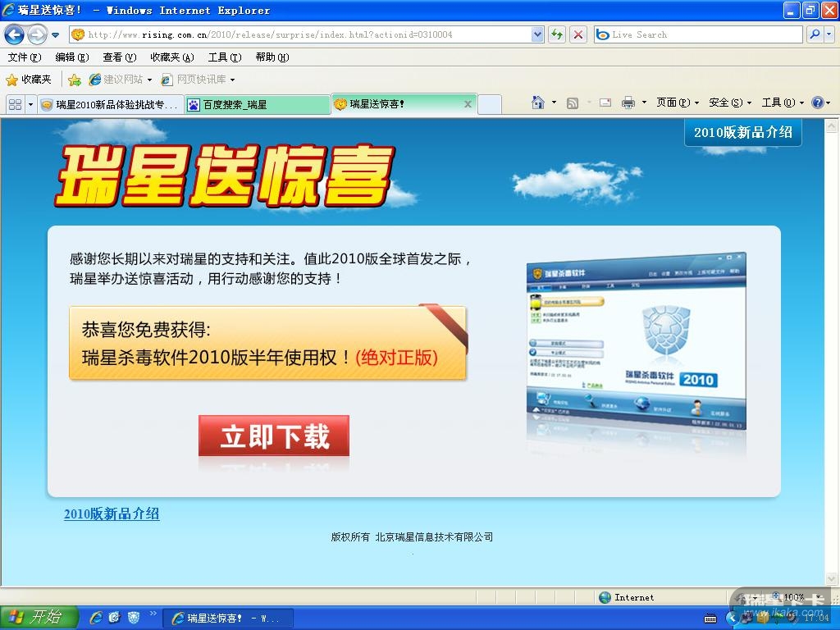Viewport: 840px width, 630px height.
Task: Click the Home page icon
Action: pos(538,103)
